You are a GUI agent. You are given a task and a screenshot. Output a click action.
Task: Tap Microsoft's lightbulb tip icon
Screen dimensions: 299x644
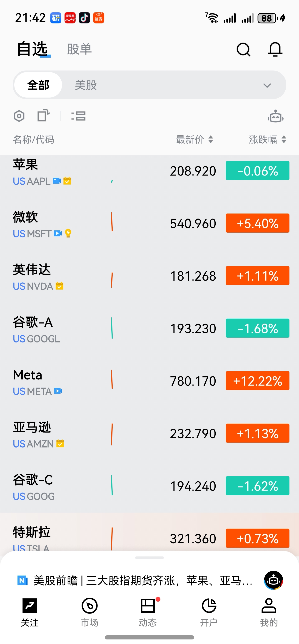click(x=68, y=233)
